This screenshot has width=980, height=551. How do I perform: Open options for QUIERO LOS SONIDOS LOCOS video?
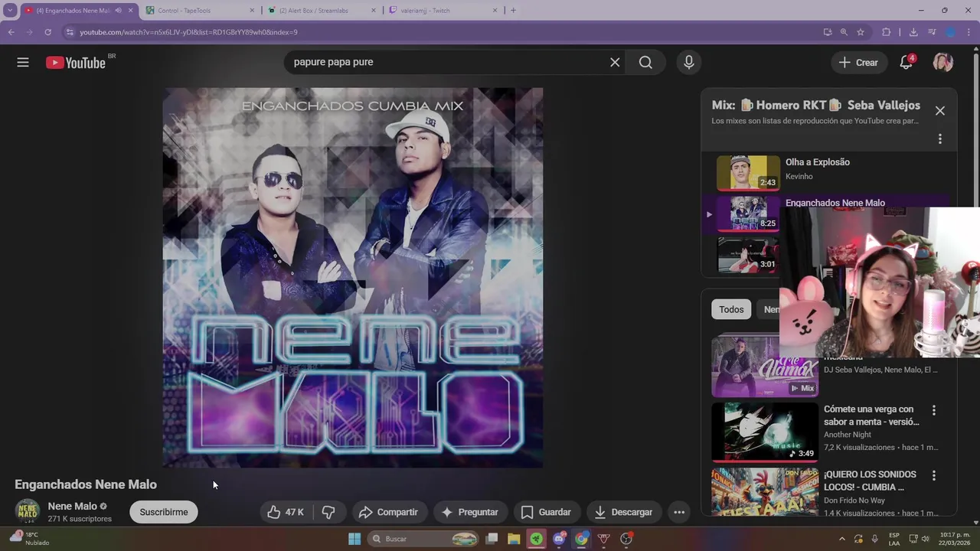[933, 475]
